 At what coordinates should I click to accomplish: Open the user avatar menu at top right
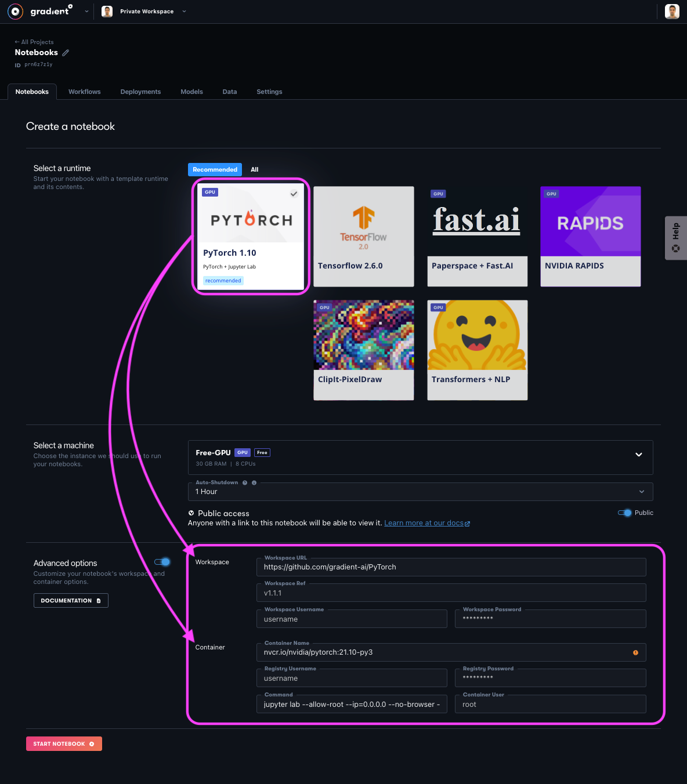pyautogui.click(x=672, y=11)
